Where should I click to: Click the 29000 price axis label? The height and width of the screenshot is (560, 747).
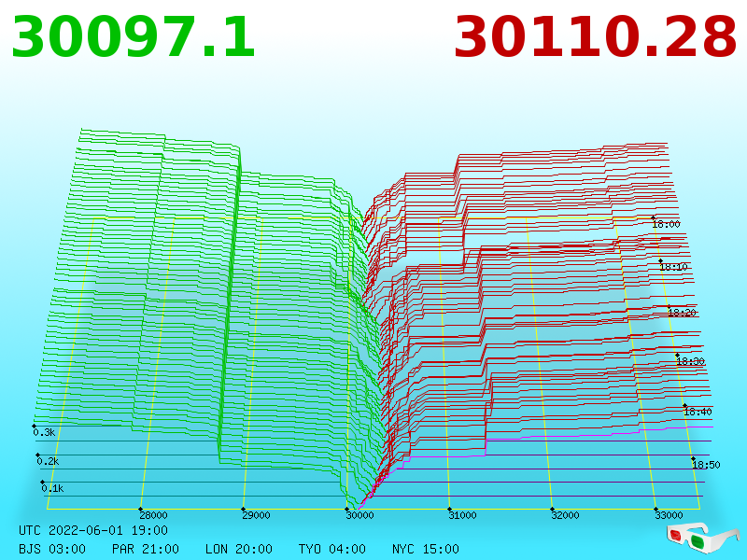click(x=256, y=515)
